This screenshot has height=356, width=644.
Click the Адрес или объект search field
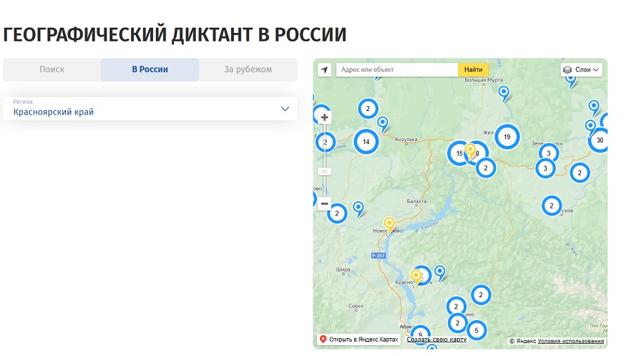pyautogui.click(x=397, y=69)
